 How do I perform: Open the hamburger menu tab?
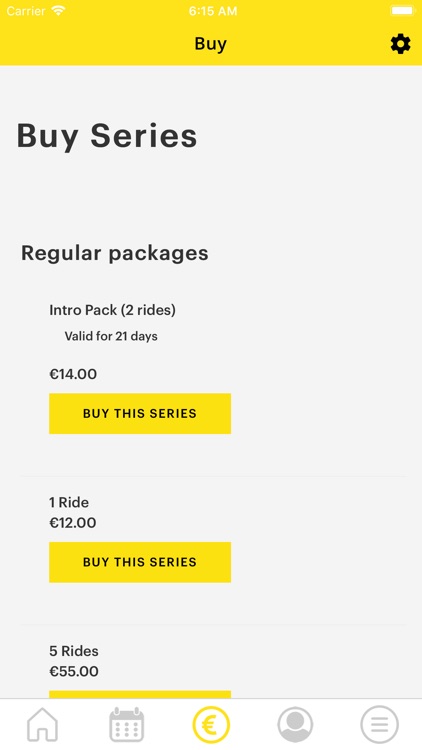[379, 725]
